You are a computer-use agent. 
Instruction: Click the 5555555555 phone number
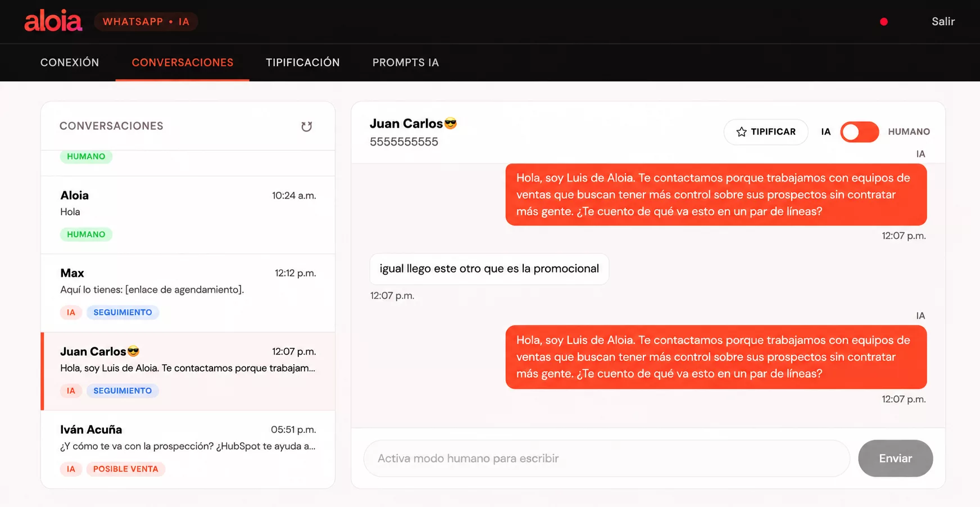(x=404, y=142)
